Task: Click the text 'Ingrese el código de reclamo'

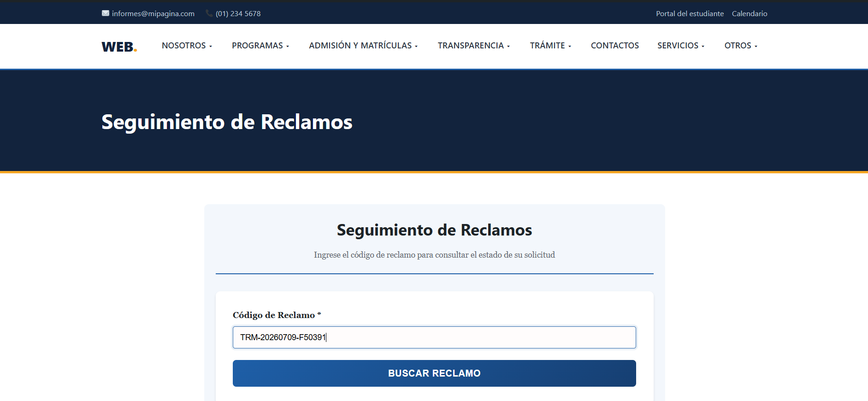Action: [x=365, y=255]
